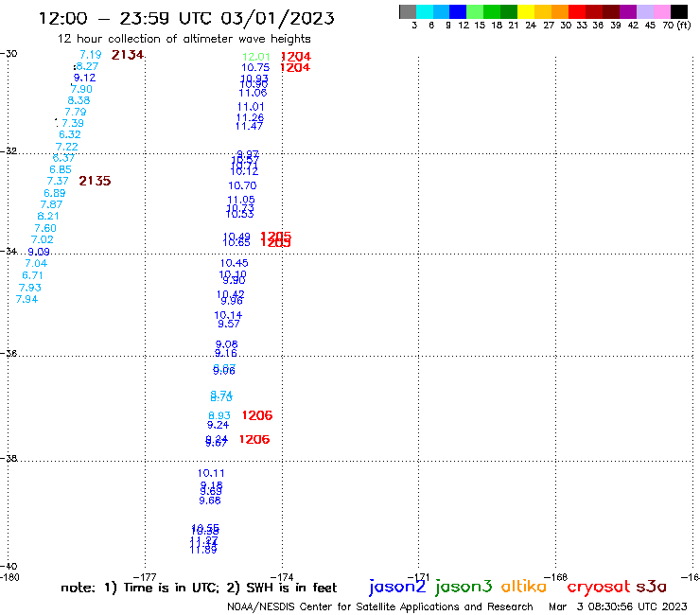Select the wave height value 9.24

click(218, 425)
